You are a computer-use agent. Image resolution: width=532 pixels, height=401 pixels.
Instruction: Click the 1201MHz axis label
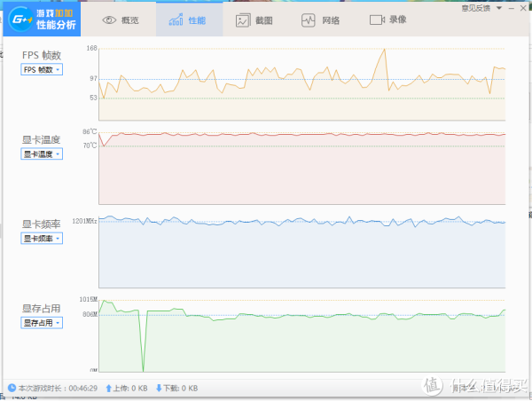pos(84,221)
